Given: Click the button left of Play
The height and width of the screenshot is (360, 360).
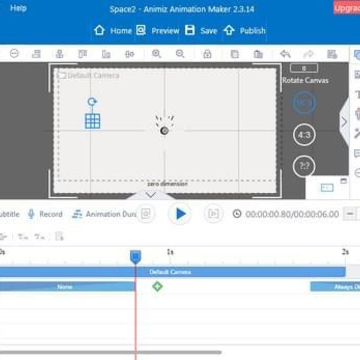Looking at the screenshot, I should (x=146, y=214).
